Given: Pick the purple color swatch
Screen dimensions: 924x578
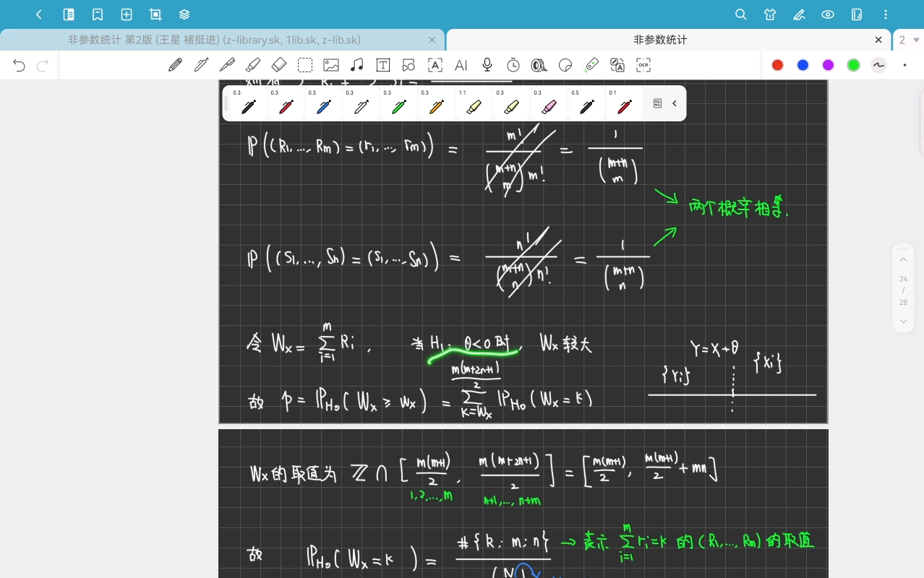Looking at the screenshot, I should click(829, 65).
